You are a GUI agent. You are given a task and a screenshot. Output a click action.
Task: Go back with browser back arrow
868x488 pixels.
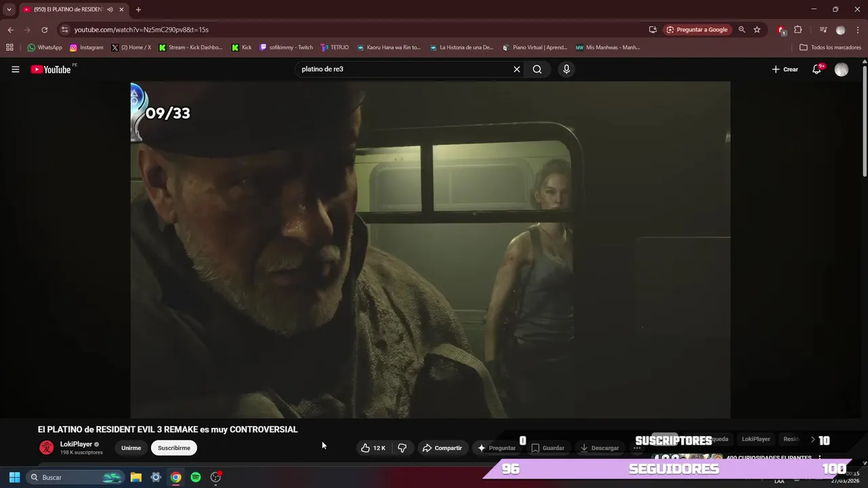(10, 30)
